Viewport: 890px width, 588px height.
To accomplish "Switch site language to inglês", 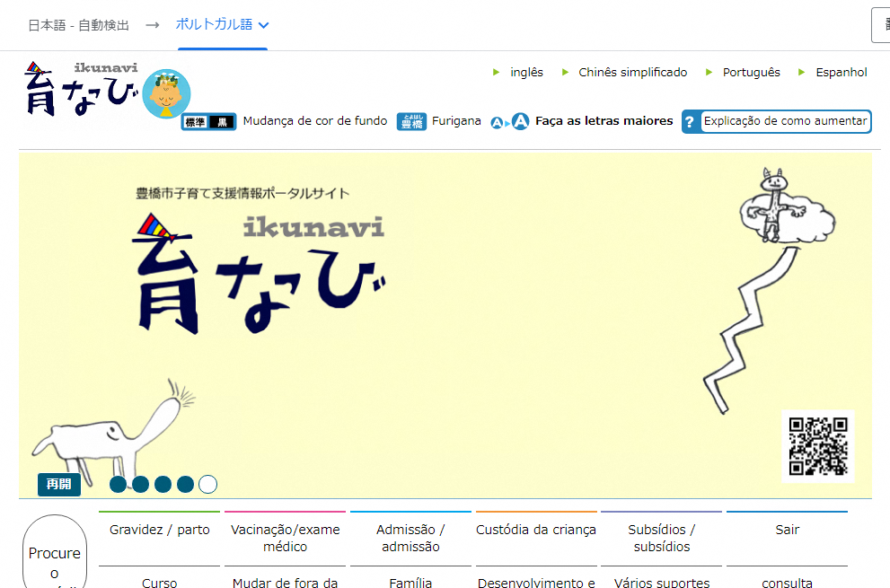I will click(x=526, y=73).
